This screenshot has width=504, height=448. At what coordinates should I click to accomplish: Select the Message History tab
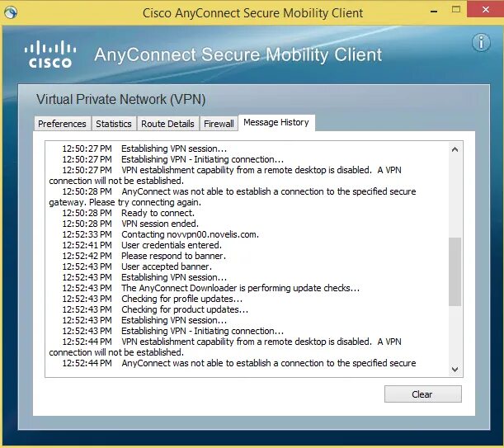click(x=276, y=122)
